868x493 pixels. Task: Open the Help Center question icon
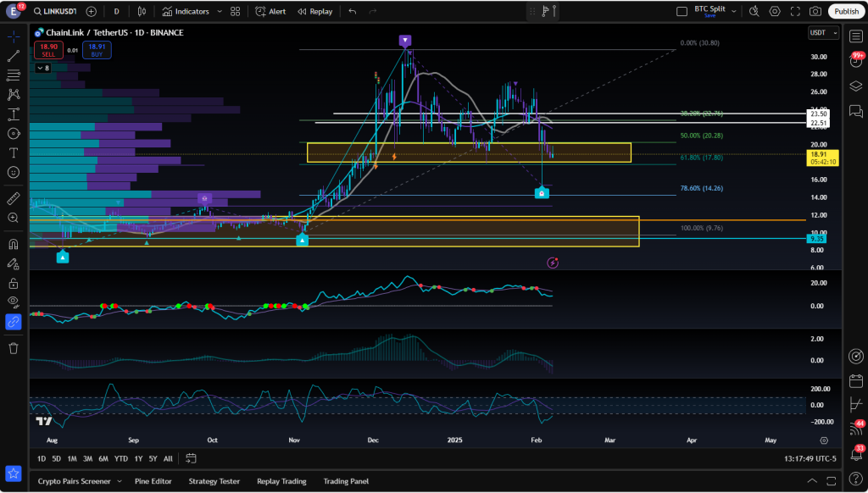tap(856, 478)
